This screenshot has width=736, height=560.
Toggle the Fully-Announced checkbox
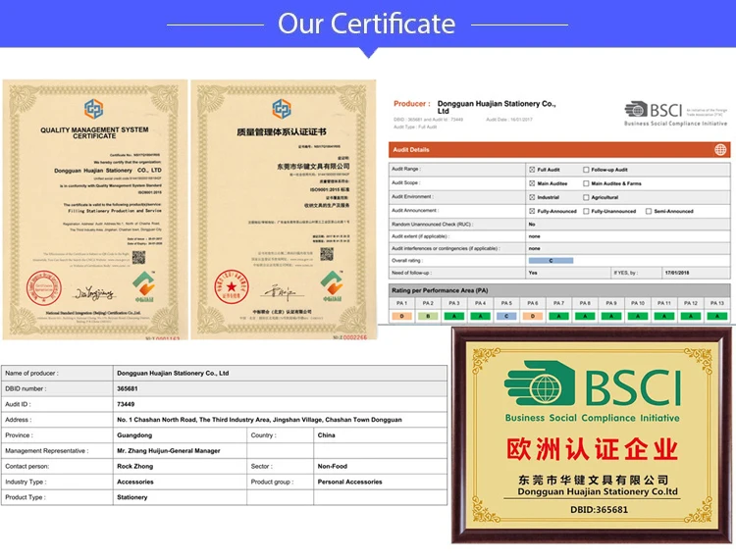pos(532,211)
